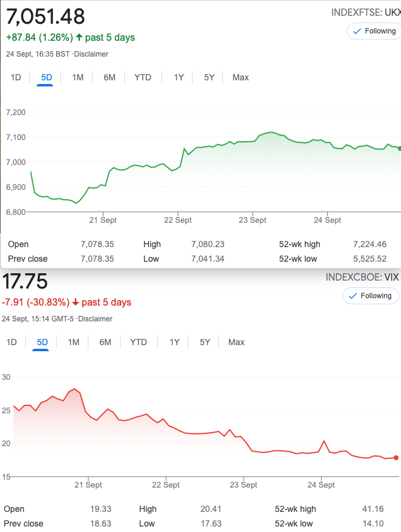Click the 17.75 VIX price
Image resolution: width=401 pixels, height=532 pixels.
tap(25, 281)
